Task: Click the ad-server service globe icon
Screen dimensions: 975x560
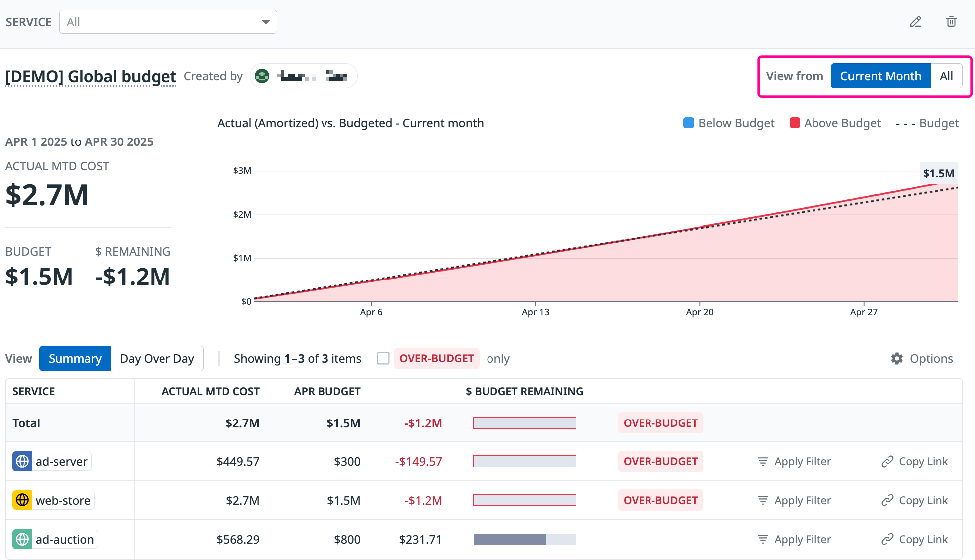Action: pos(22,462)
